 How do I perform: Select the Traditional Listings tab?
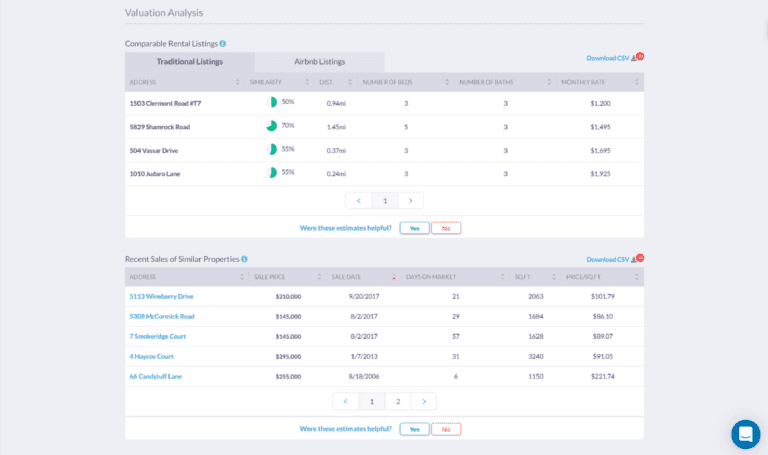[190, 62]
